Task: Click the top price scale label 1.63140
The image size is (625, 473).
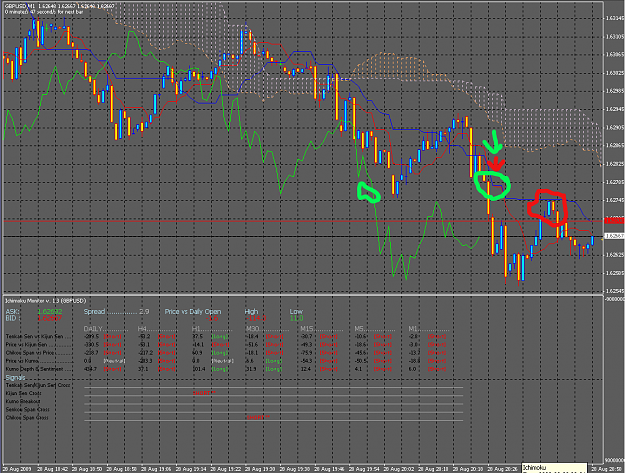Action: coord(615,18)
